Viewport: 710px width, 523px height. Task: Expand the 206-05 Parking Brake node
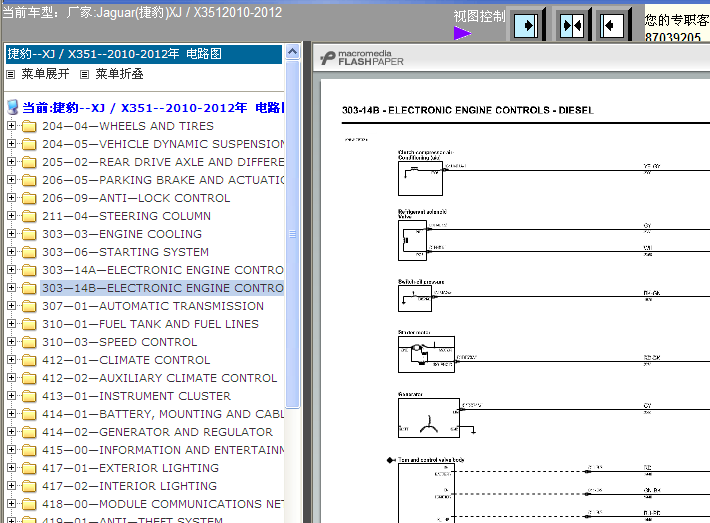[x=12, y=180]
